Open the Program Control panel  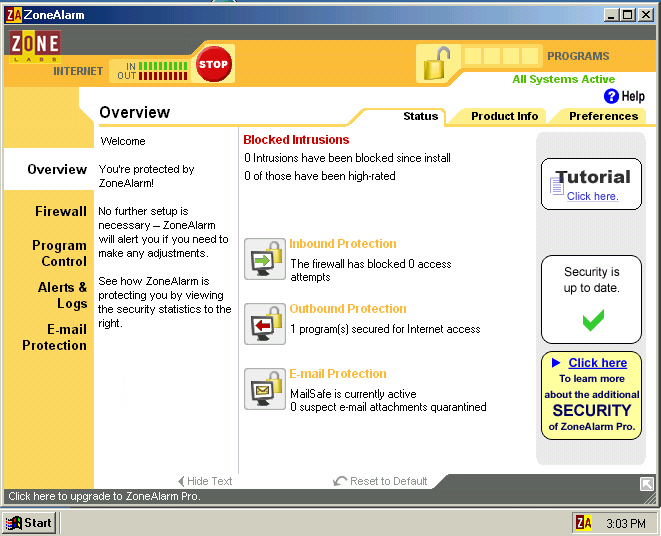[59, 253]
